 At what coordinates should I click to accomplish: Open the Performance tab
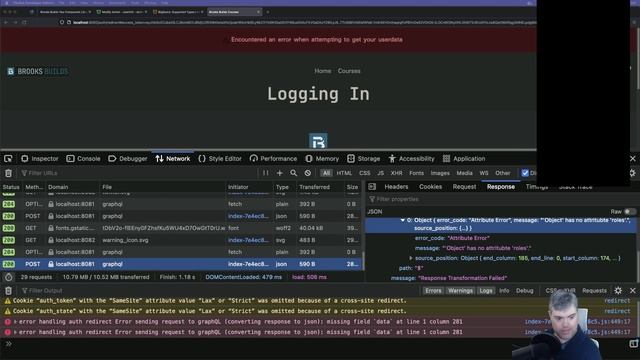tap(273, 159)
